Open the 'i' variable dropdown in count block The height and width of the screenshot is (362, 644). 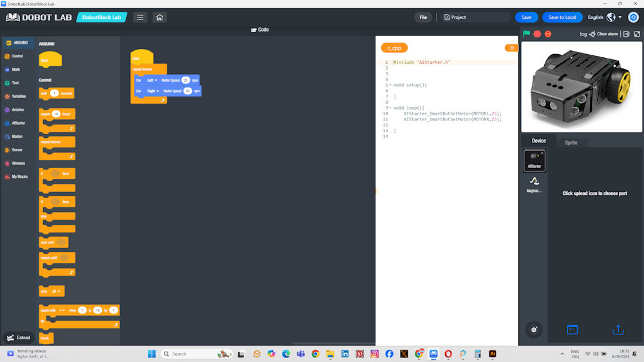click(62, 310)
